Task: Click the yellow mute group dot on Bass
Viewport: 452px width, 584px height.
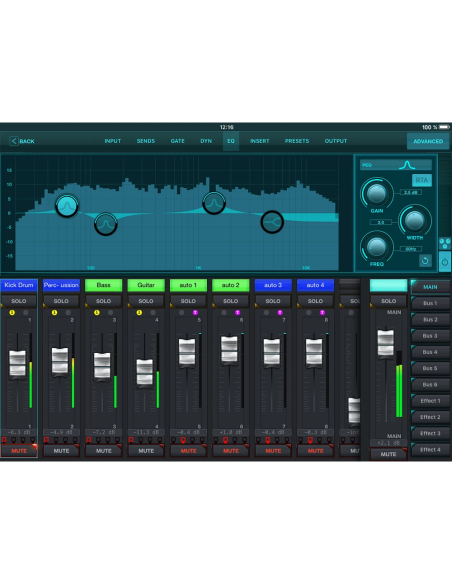Action: click(x=97, y=312)
